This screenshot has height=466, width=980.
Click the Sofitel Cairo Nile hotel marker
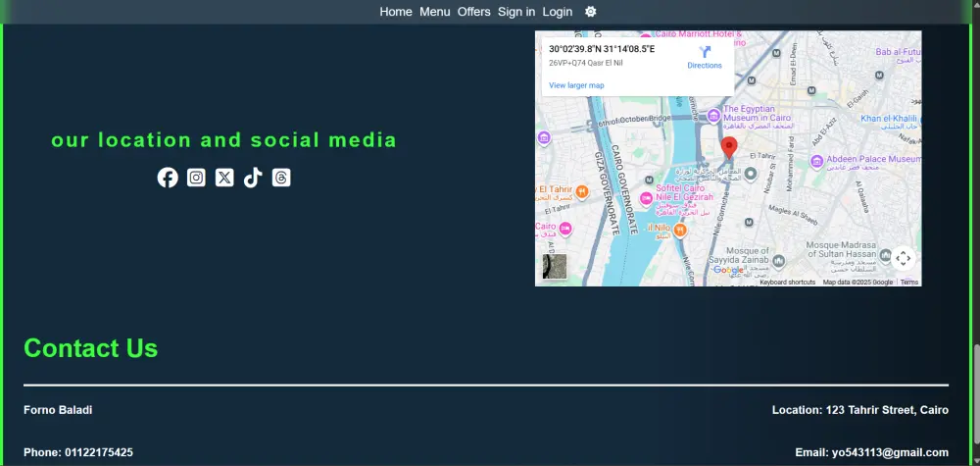point(646,198)
